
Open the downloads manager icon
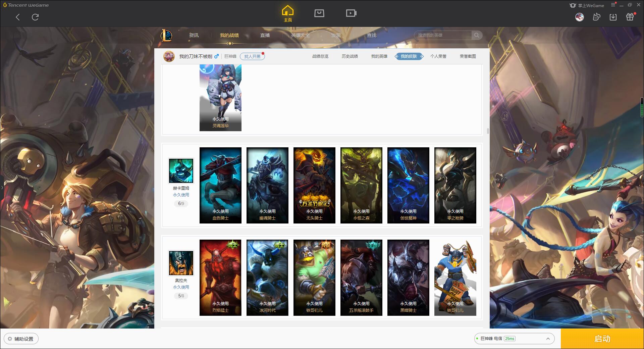(613, 17)
